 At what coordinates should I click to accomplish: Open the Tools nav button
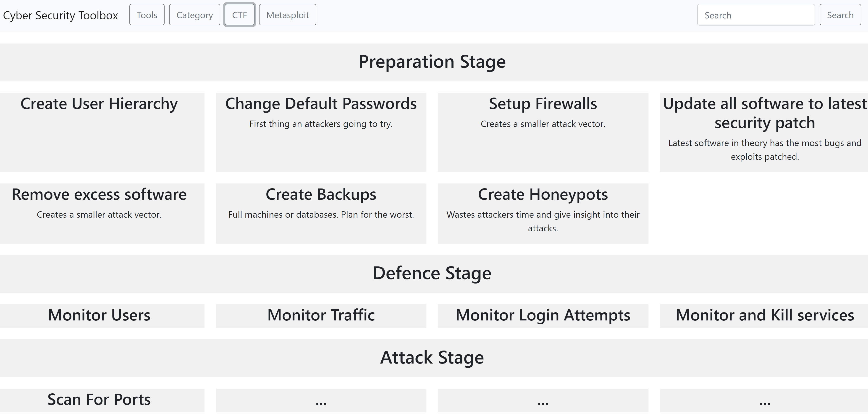[147, 15]
